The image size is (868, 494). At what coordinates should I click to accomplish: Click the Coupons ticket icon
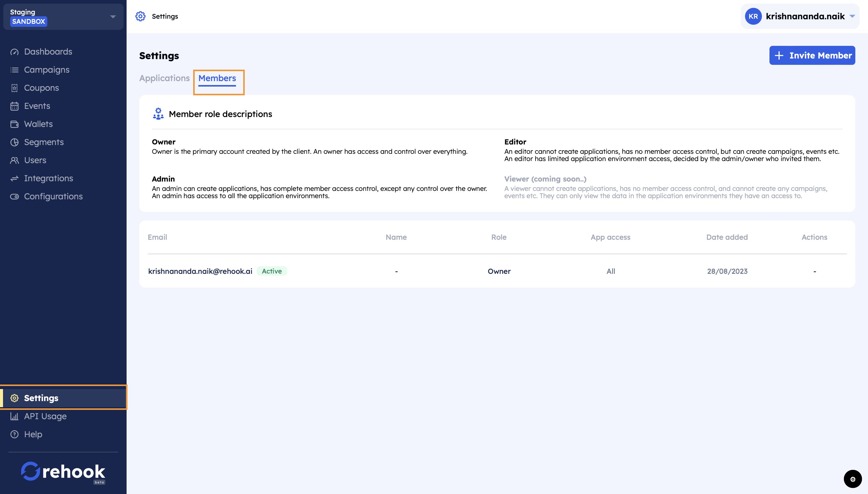[14, 88]
